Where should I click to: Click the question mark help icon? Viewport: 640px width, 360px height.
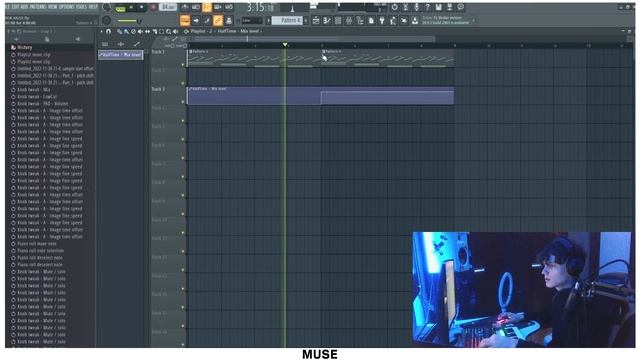point(427,7)
